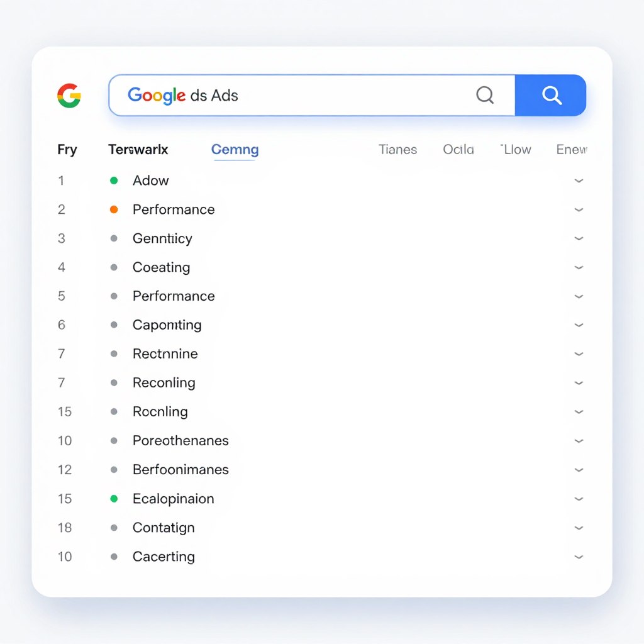Open the Berfoonimanes list item
Image resolution: width=644 pixels, height=644 pixels.
pos(180,470)
